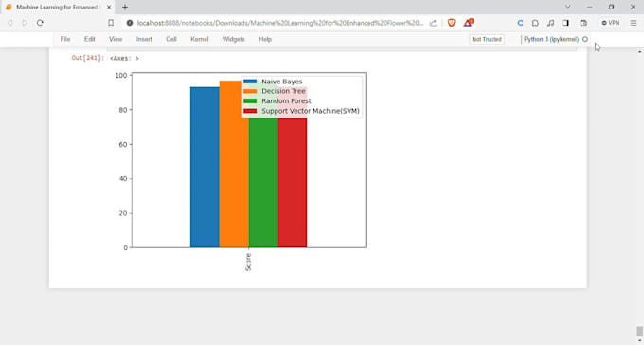Open the Brave Wallet icon
Image resolution: width=644 pixels, height=345 pixels.
(x=583, y=23)
